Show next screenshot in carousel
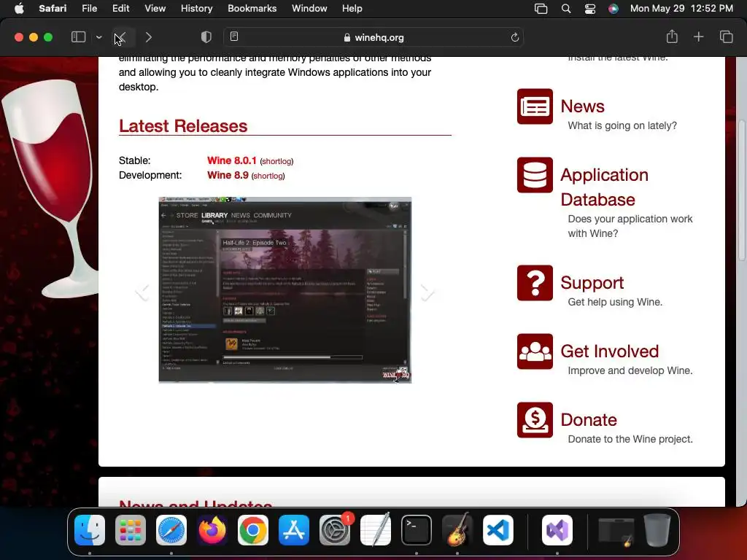747x560 pixels. [427, 292]
